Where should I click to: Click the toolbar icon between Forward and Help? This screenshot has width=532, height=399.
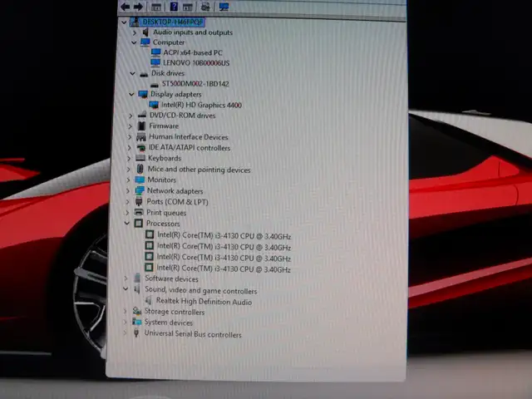156,7
